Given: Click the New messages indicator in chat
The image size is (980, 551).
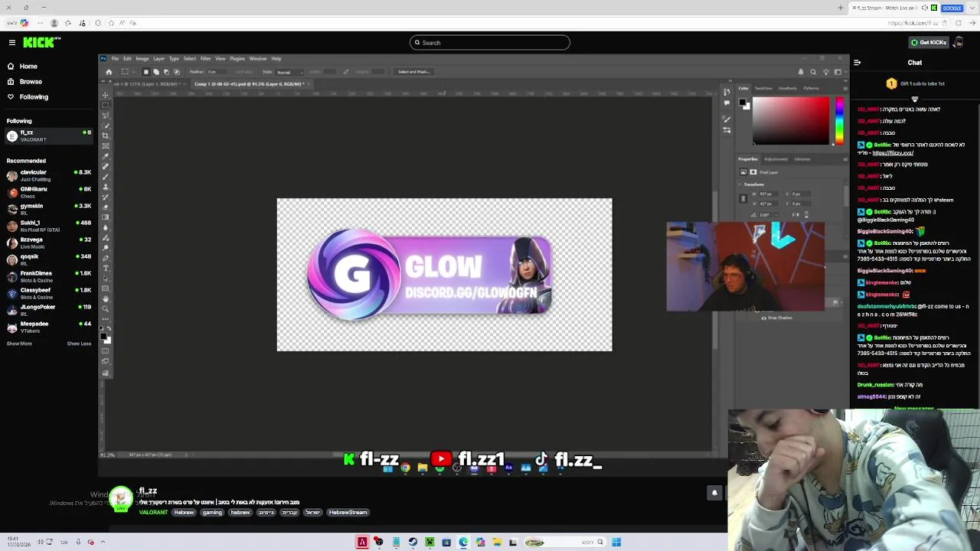Looking at the screenshot, I should click(x=914, y=408).
